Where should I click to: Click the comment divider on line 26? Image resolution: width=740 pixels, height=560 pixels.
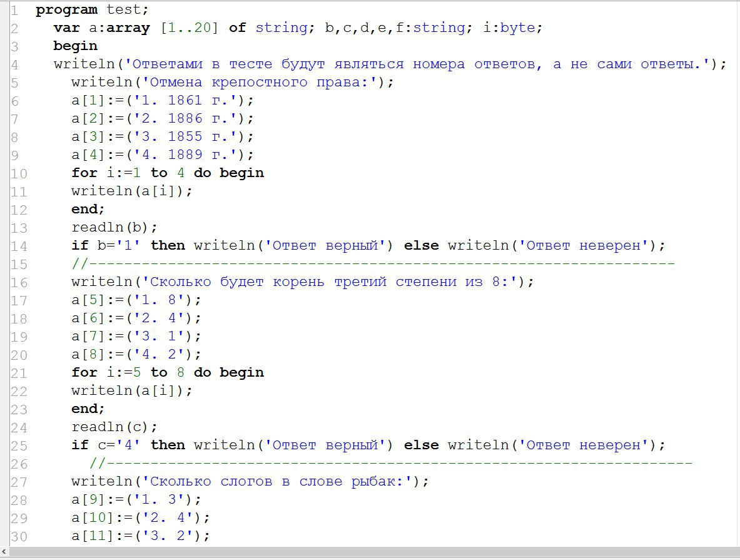pyautogui.click(x=391, y=464)
